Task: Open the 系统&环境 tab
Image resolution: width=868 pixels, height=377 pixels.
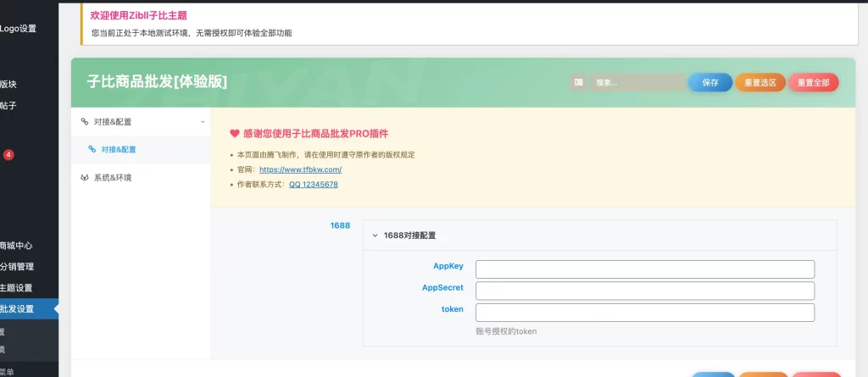Action: point(141,178)
